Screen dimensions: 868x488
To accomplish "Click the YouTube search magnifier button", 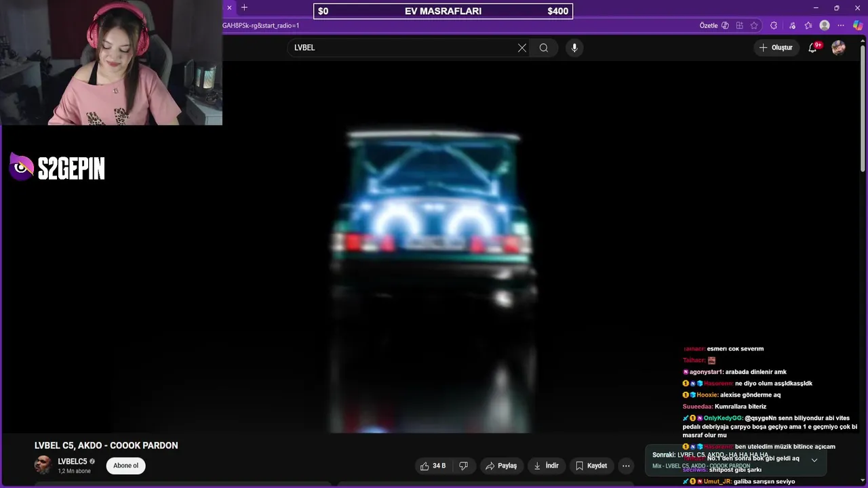I will [x=543, y=47].
